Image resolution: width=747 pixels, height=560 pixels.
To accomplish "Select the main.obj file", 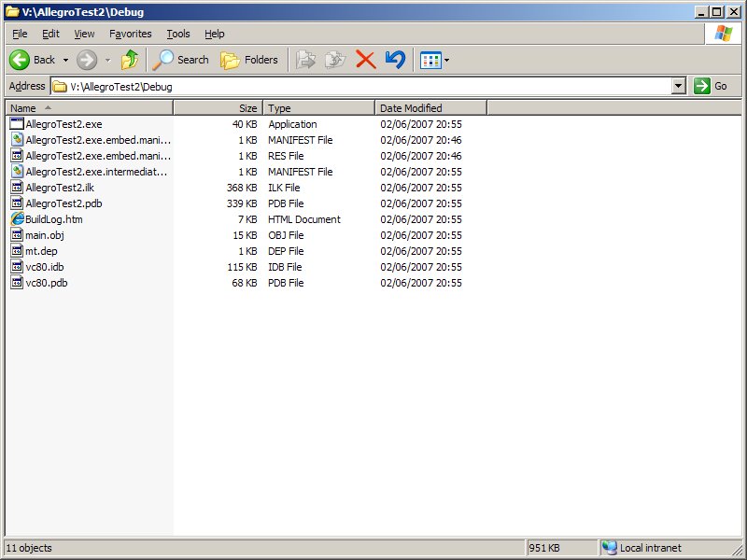I will point(45,235).
